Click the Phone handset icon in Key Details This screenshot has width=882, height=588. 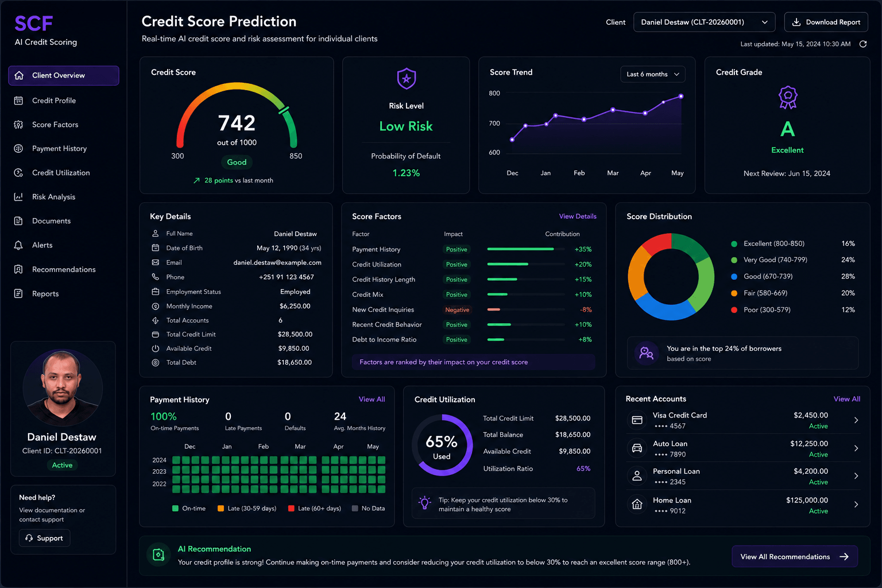pyautogui.click(x=155, y=277)
